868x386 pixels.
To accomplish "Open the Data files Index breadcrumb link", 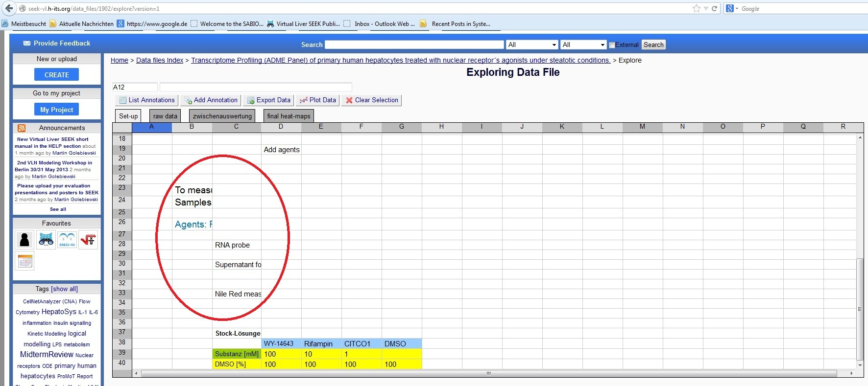I will (x=160, y=60).
